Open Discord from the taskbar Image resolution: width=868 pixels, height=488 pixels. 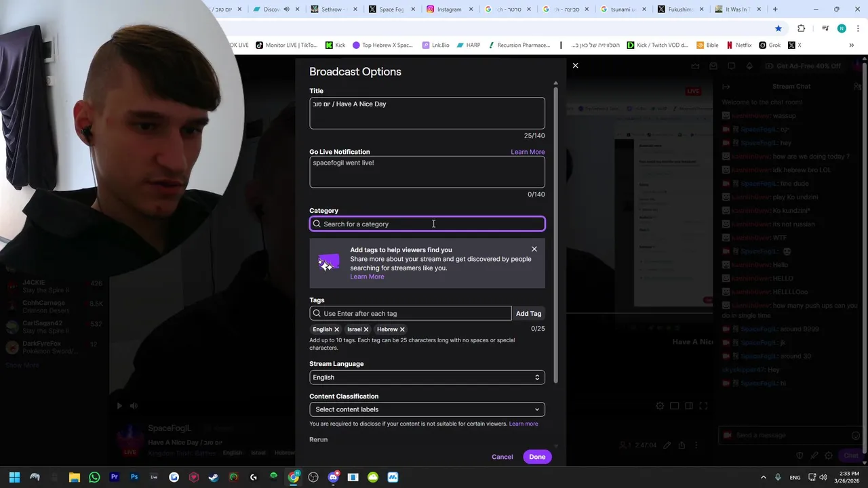[333, 477]
